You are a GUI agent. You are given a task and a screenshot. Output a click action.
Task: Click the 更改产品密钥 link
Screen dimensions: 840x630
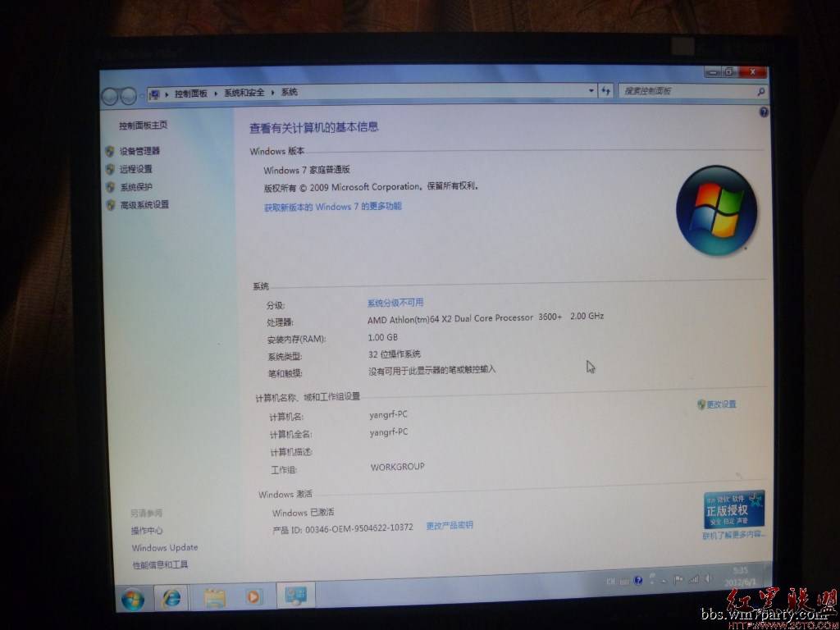(x=450, y=526)
